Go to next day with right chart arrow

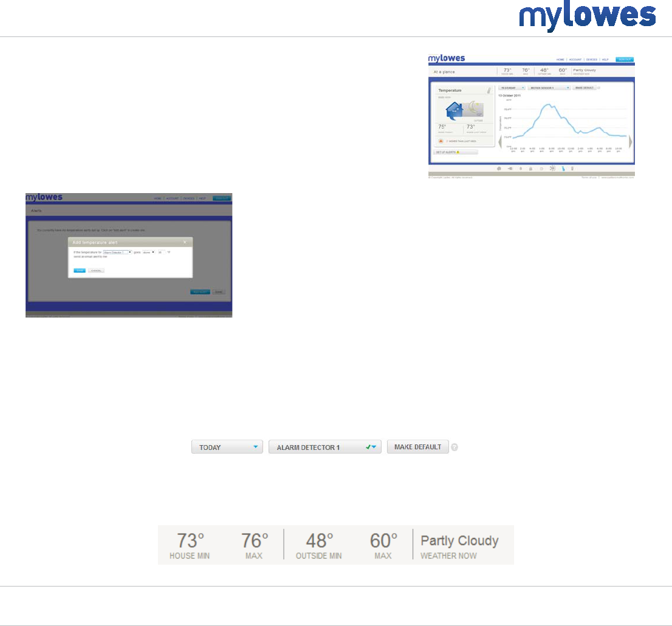click(631, 141)
